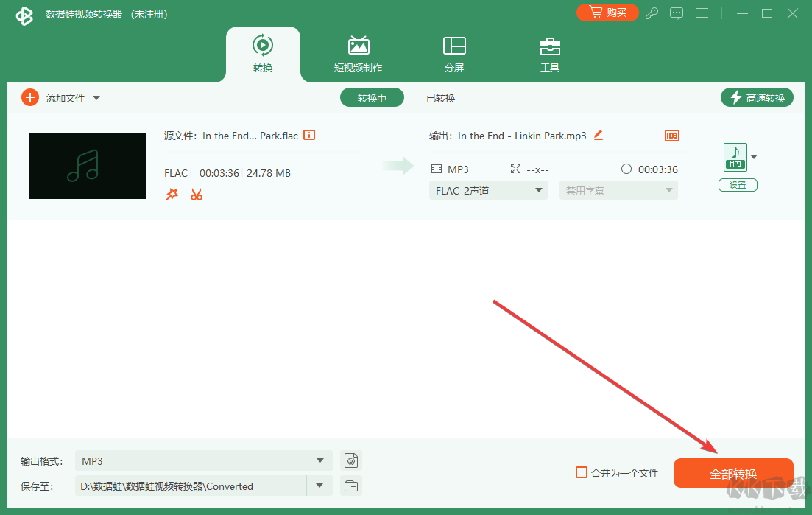Open the ID3 tag editor icon
This screenshot has height=515, width=812.
[671, 136]
